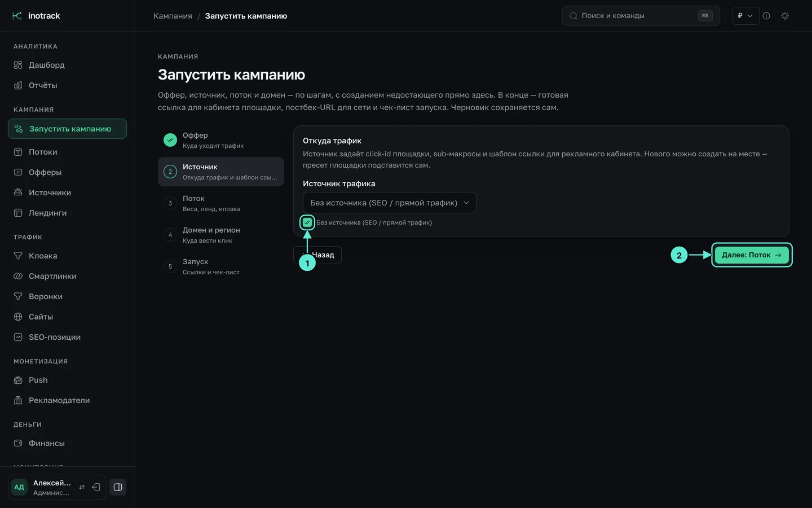This screenshot has height=508, width=812.
Task: Click the Финансы wallet icon in sidebar
Action: pyautogui.click(x=18, y=443)
